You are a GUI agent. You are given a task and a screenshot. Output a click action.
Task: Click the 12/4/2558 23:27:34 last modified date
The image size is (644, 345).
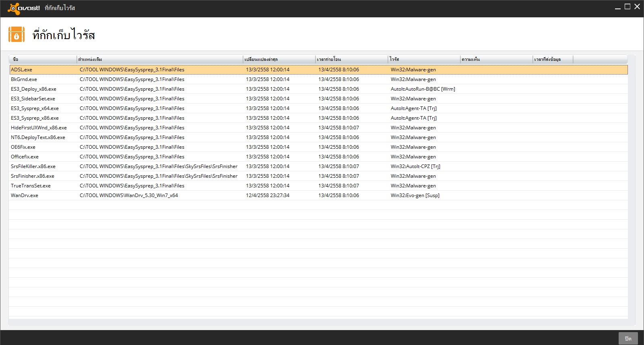(268, 195)
